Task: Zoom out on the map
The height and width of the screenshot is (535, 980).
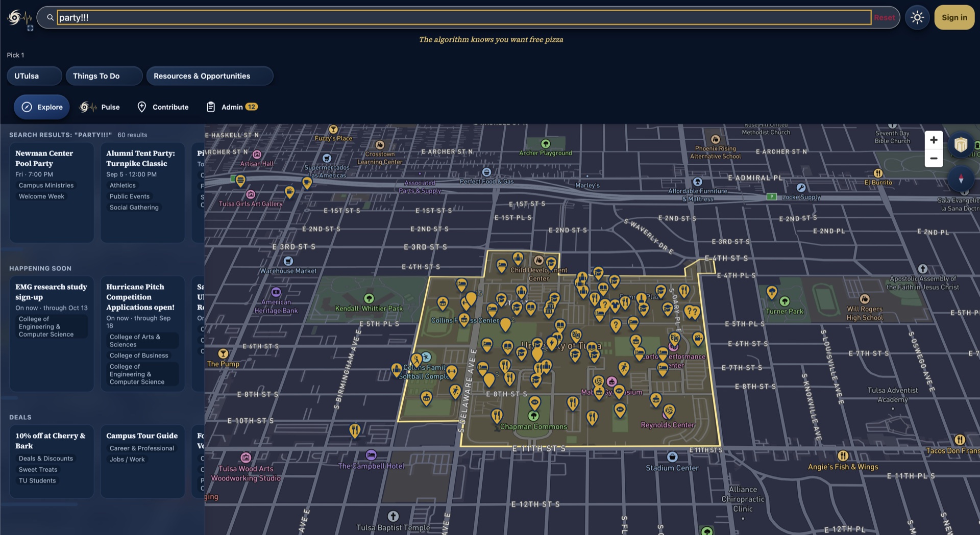Action: pos(934,158)
